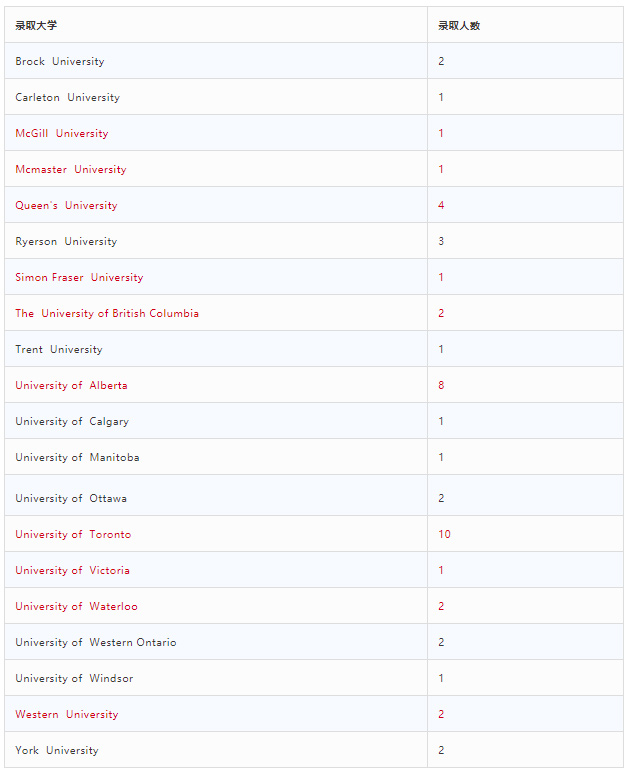Click the count 3 for Ryerson
The height and width of the screenshot is (776, 632).
tap(441, 241)
